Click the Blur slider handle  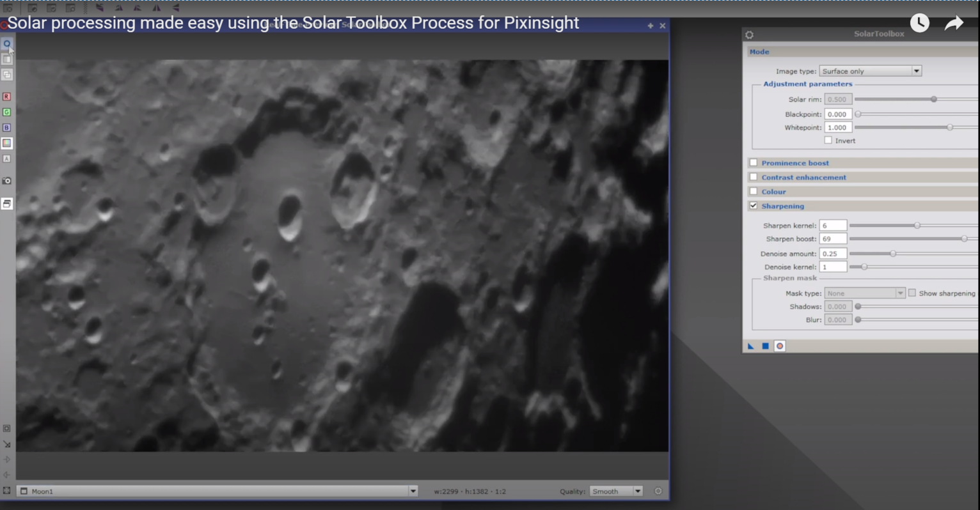(858, 320)
